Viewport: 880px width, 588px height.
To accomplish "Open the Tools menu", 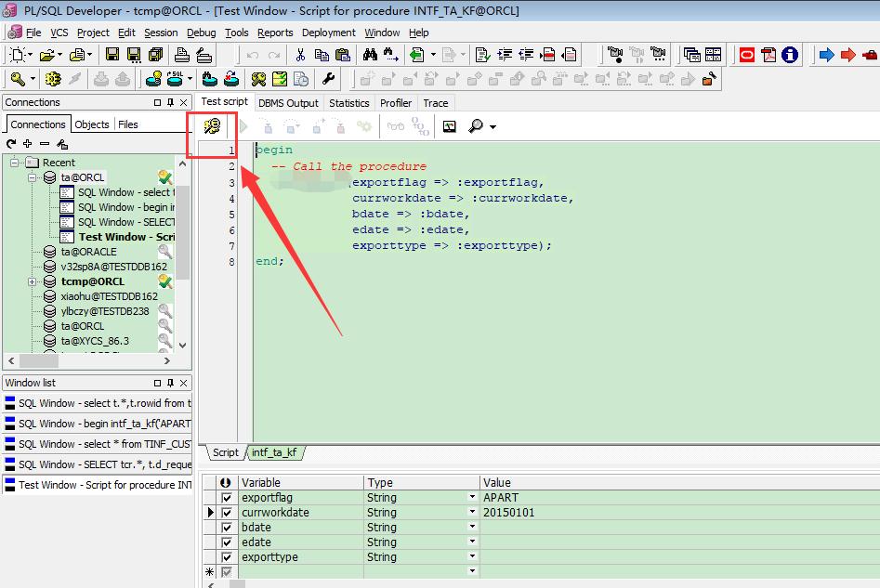I will click(x=237, y=32).
